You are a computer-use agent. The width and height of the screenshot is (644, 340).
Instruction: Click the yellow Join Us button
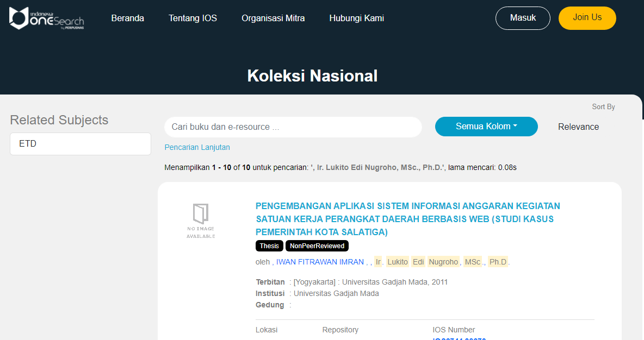(587, 18)
